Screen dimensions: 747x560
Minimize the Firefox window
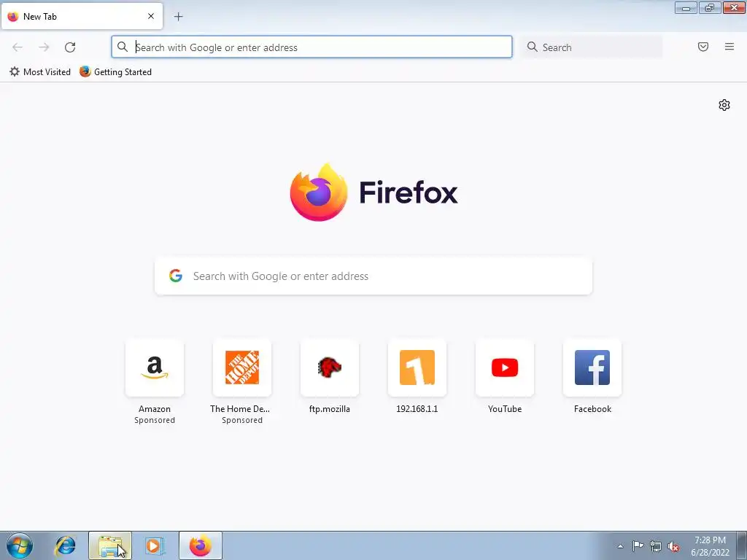pyautogui.click(x=686, y=8)
